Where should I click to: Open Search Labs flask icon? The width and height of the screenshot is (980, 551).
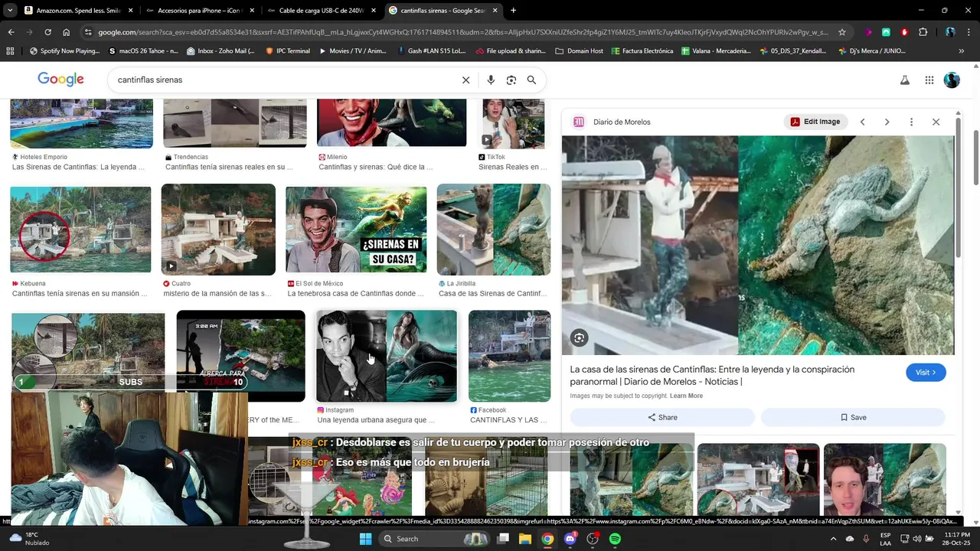tap(905, 80)
